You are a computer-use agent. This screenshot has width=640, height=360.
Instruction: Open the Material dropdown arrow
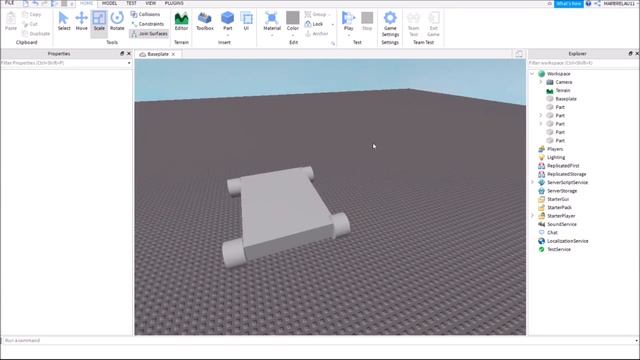pos(272,35)
